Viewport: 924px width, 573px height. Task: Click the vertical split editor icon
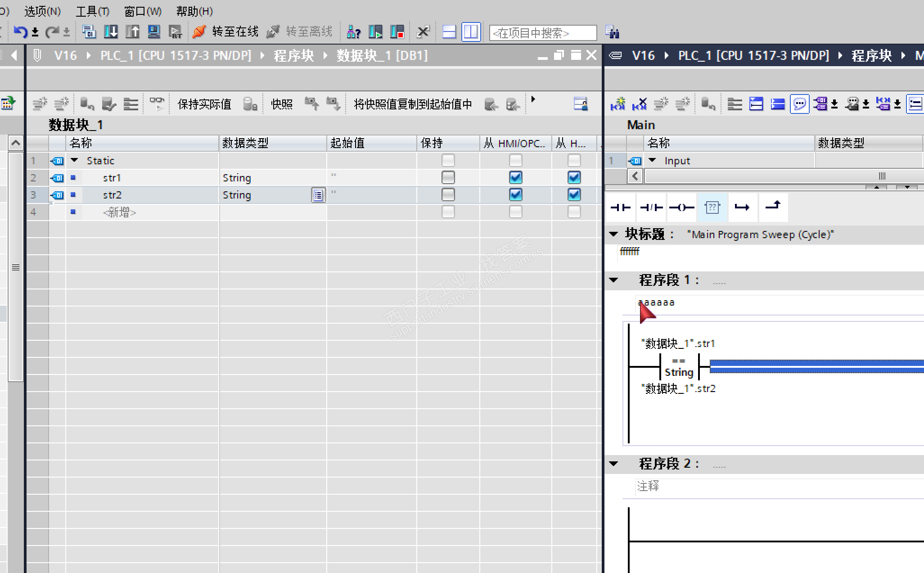click(471, 32)
